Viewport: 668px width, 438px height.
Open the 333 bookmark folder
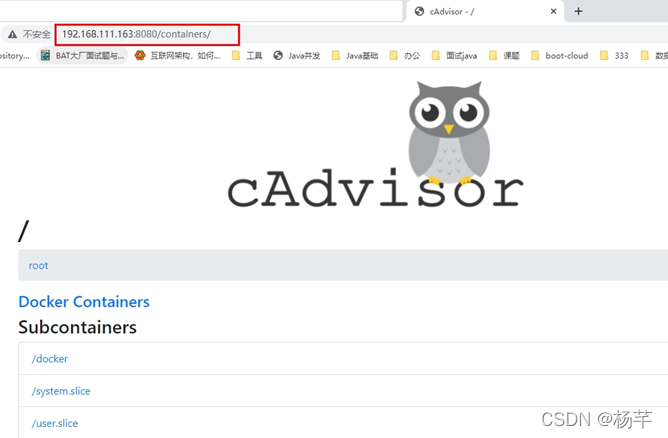(614, 55)
